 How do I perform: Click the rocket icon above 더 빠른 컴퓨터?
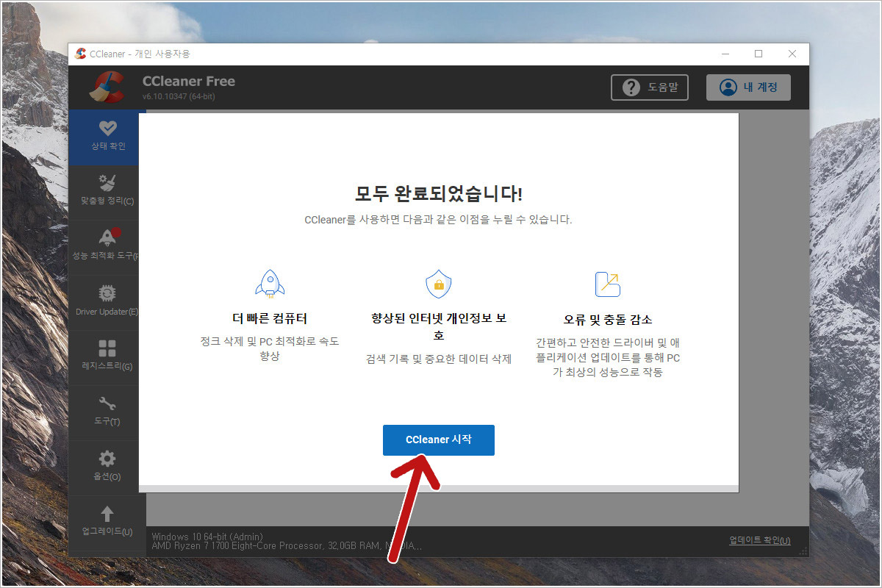pos(270,284)
